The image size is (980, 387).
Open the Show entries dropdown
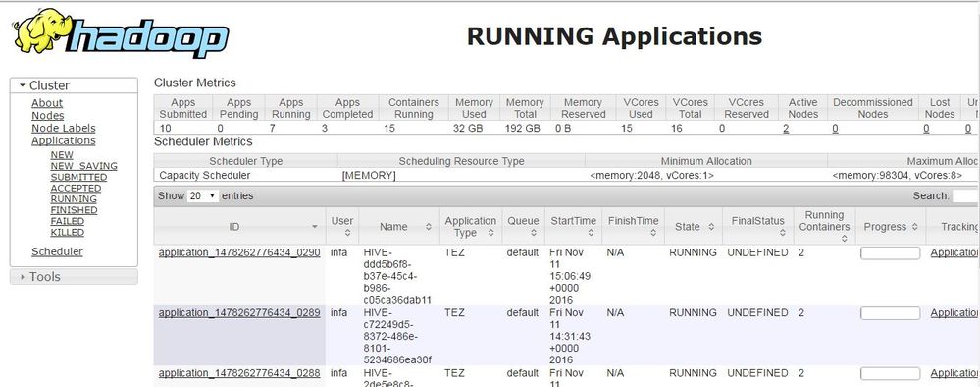tap(203, 196)
